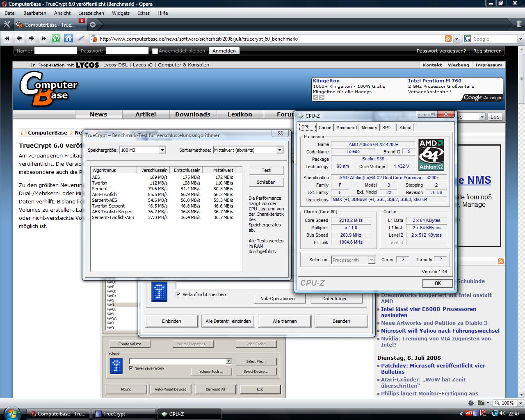Switch to CPU-Z SPD tab

point(386,128)
